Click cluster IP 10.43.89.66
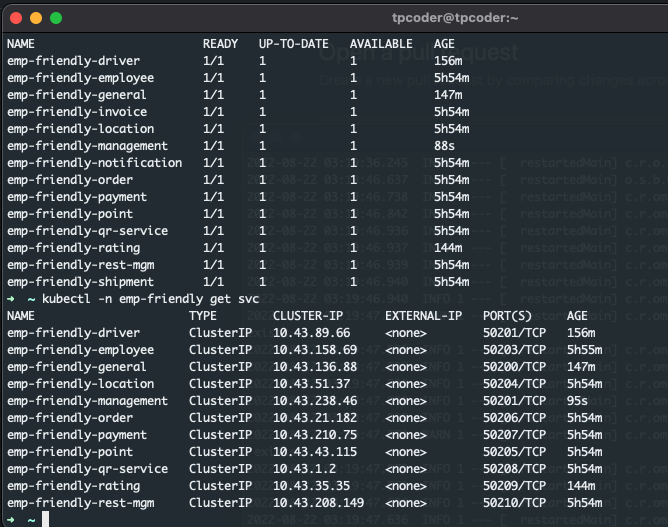 (x=311, y=333)
